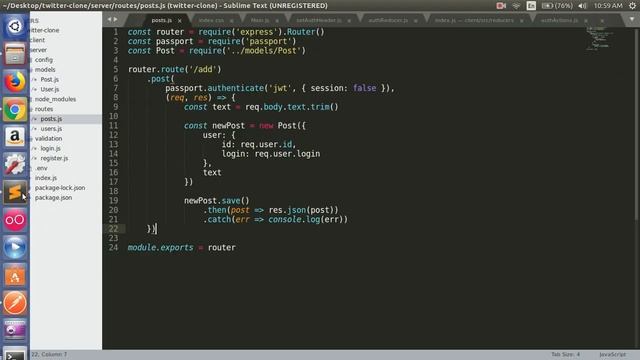Close the Main.js tab
640x360 pixels.
[x=277, y=20]
